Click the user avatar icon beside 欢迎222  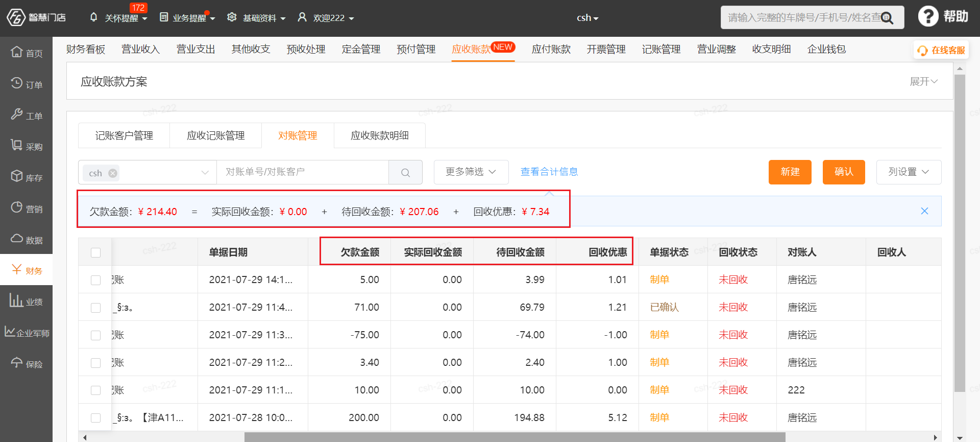click(302, 17)
